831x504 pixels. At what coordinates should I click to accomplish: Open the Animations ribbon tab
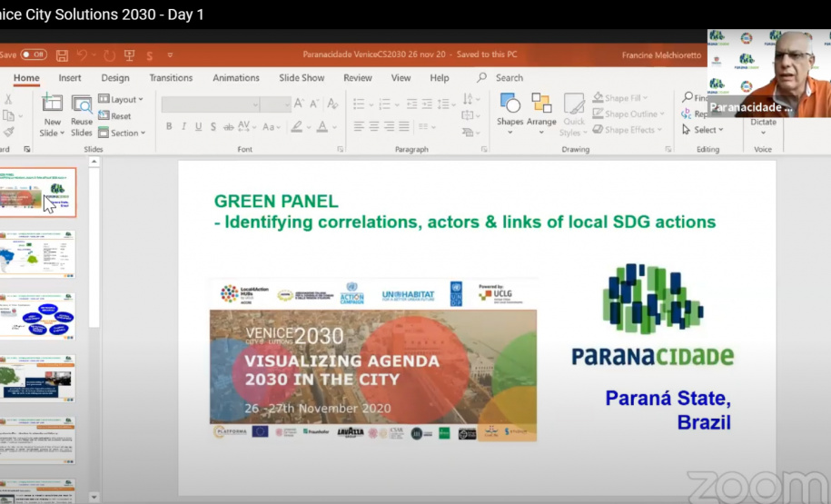coord(236,78)
